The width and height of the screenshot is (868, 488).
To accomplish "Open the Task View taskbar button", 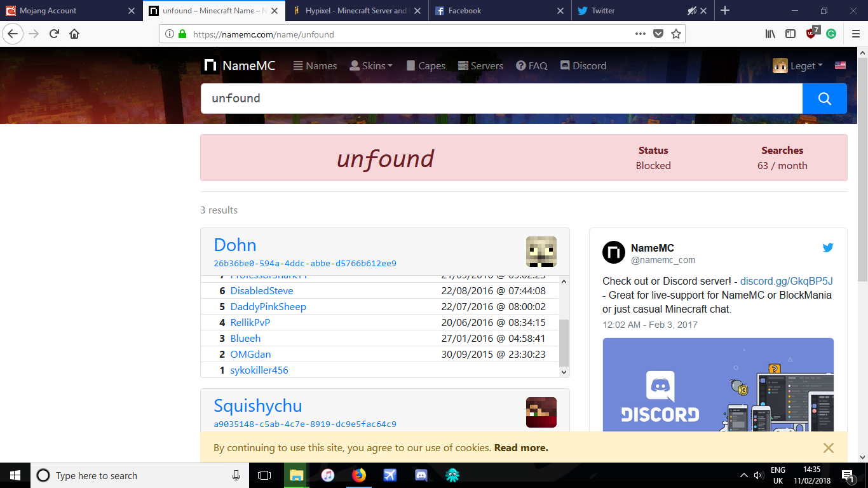I will pyautogui.click(x=264, y=475).
